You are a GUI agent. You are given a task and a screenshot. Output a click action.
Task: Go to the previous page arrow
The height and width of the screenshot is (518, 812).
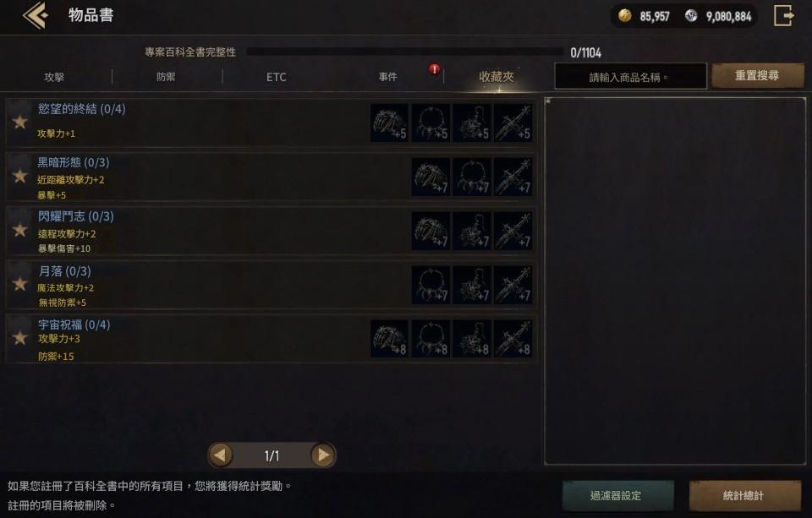tap(221, 455)
